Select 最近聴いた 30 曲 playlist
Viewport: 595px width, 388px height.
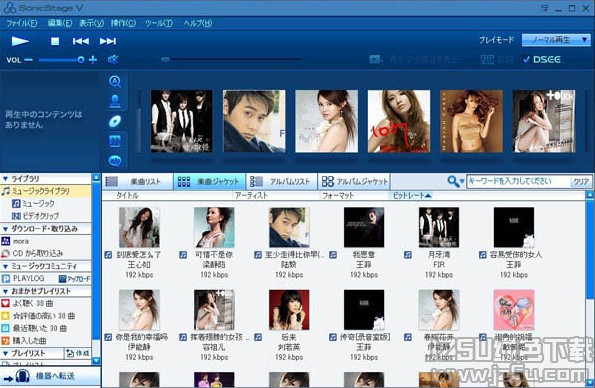tap(34, 328)
